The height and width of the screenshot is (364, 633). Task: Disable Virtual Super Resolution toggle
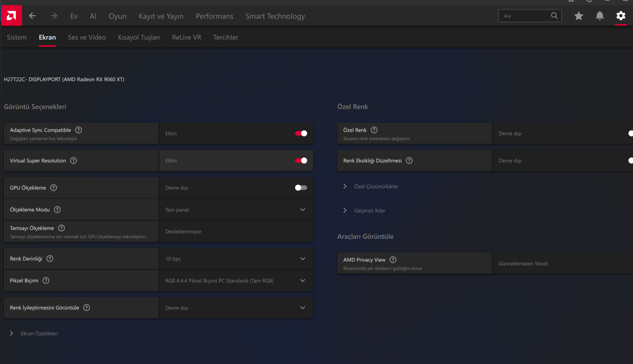point(301,161)
